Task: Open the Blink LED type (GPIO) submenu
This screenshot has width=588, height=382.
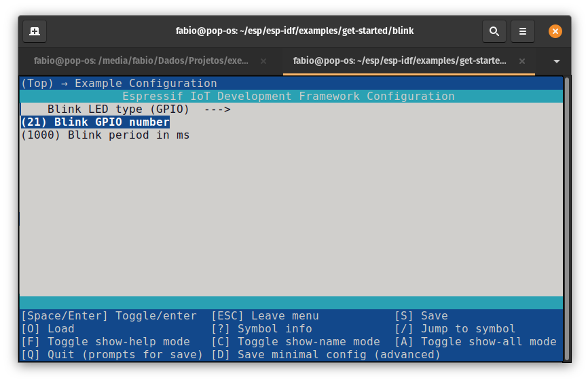Action: (139, 109)
